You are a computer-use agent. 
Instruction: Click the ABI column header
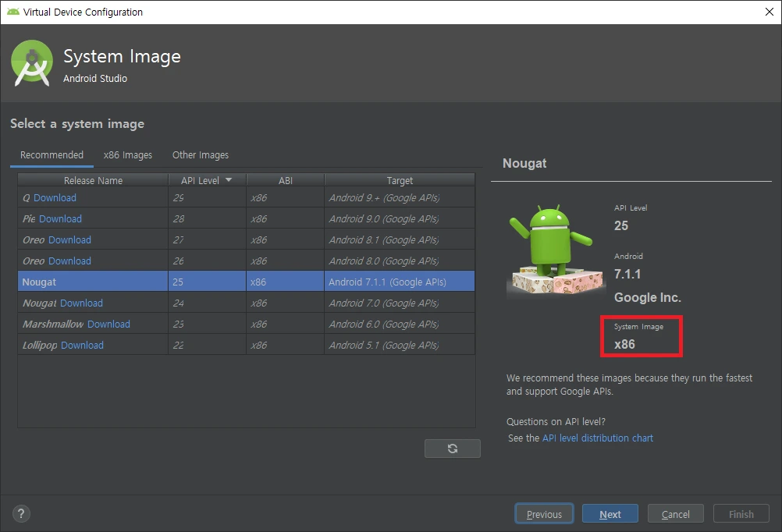(x=286, y=180)
